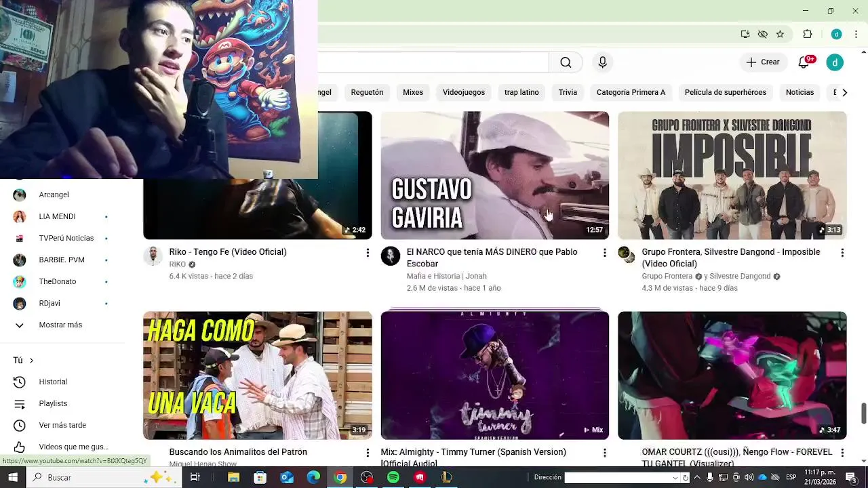Expand the Tú section chevron

[31, 360]
